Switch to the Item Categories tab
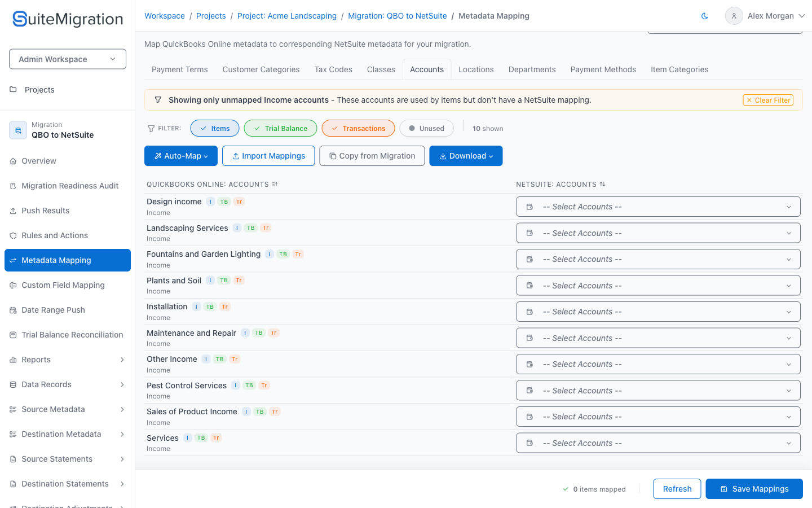This screenshot has height=508, width=812. click(679, 69)
